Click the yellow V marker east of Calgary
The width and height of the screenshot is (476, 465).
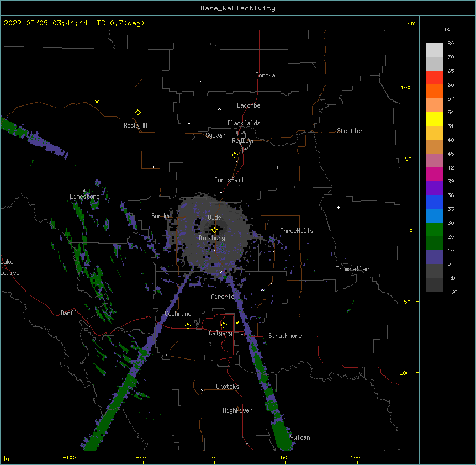(x=237, y=323)
